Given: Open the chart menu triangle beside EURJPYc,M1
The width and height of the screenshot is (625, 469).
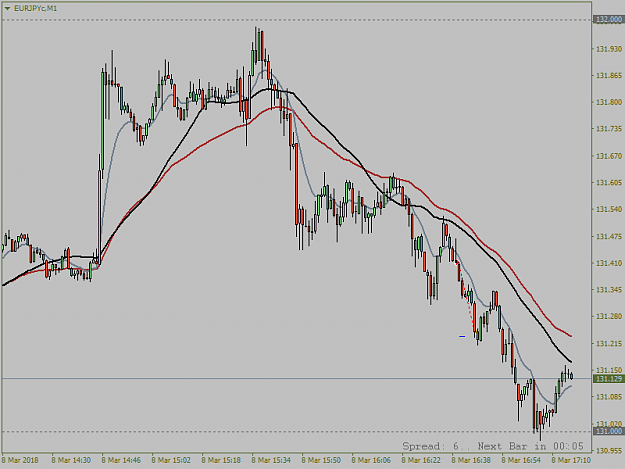Looking at the screenshot, I should (x=7, y=8).
